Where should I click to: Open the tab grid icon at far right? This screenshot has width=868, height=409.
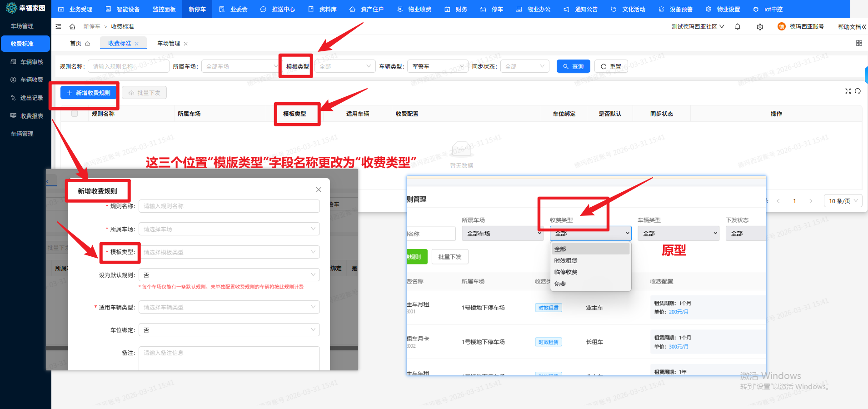[859, 43]
